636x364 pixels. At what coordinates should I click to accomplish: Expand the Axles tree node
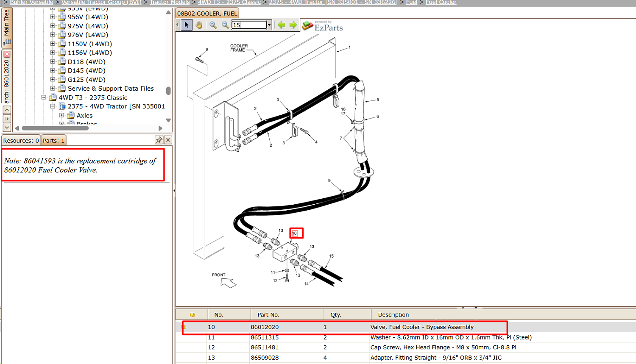coord(61,115)
